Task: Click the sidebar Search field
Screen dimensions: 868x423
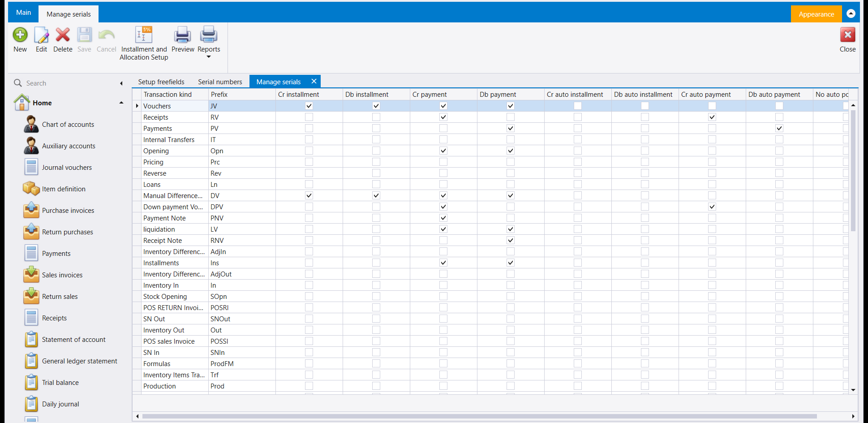Action: coord(67,83)
